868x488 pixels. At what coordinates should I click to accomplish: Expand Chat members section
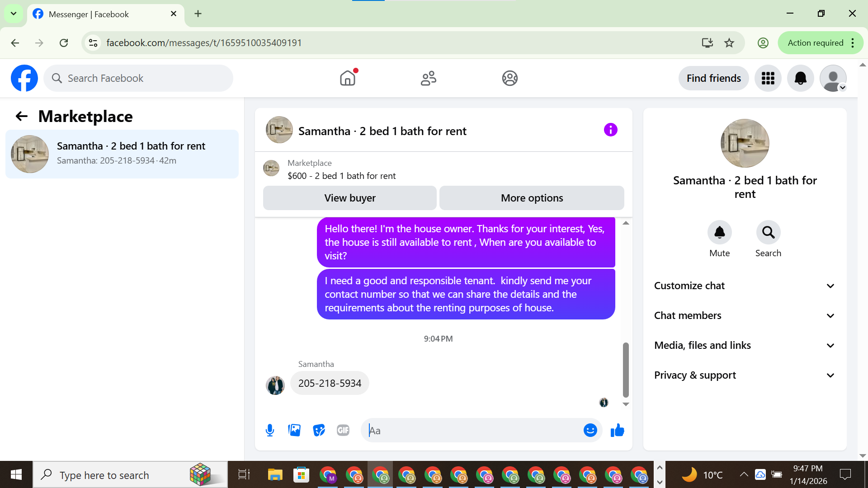coord(745,315)
